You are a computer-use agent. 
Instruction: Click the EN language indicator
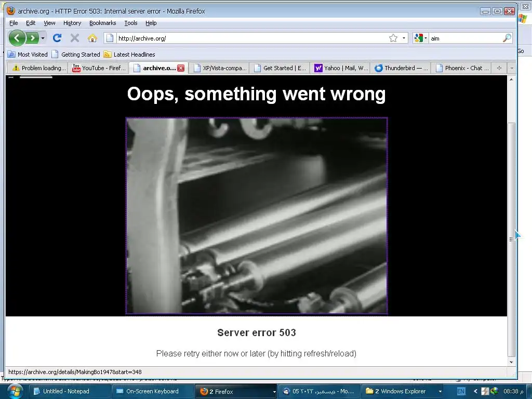click(x=461, y=391)
